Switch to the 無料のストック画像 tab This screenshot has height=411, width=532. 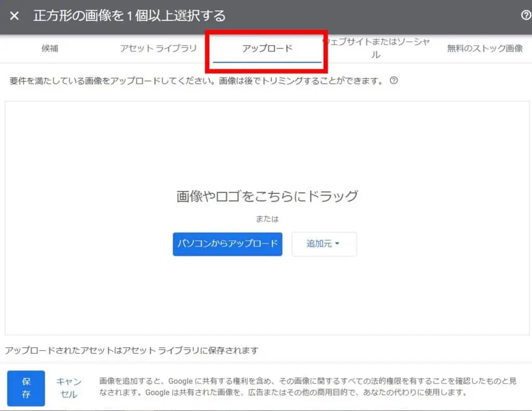point(485,49)
